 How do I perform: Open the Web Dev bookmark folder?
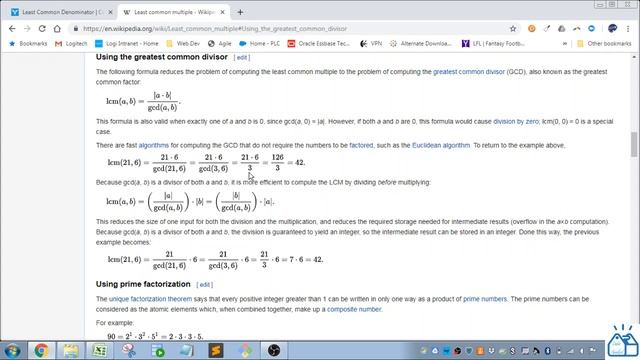183,44
